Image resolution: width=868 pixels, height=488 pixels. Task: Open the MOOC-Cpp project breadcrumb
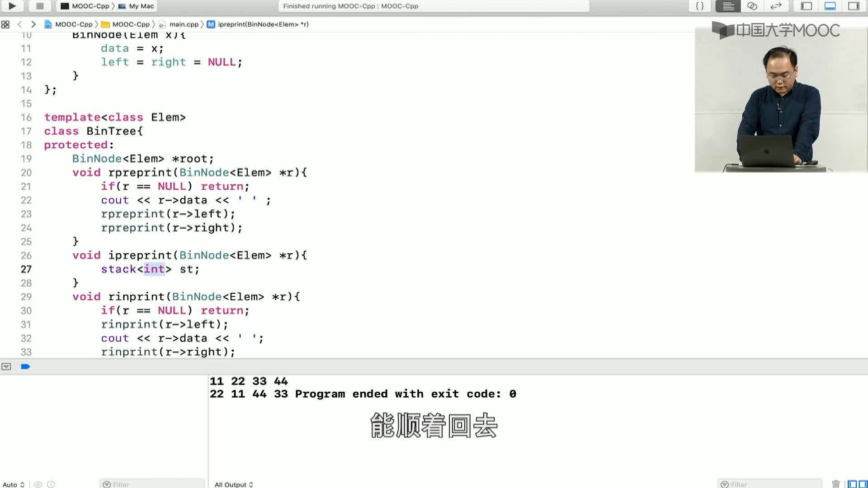click(69, 24)
